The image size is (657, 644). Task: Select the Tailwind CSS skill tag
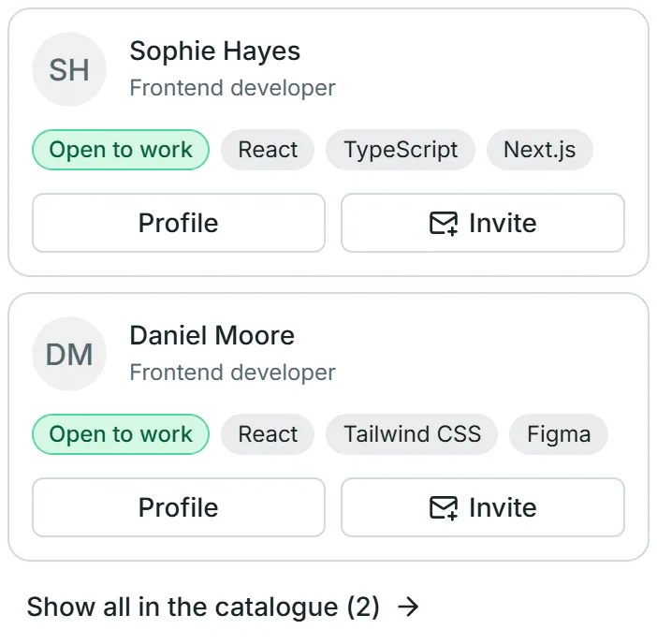[412, 434]
